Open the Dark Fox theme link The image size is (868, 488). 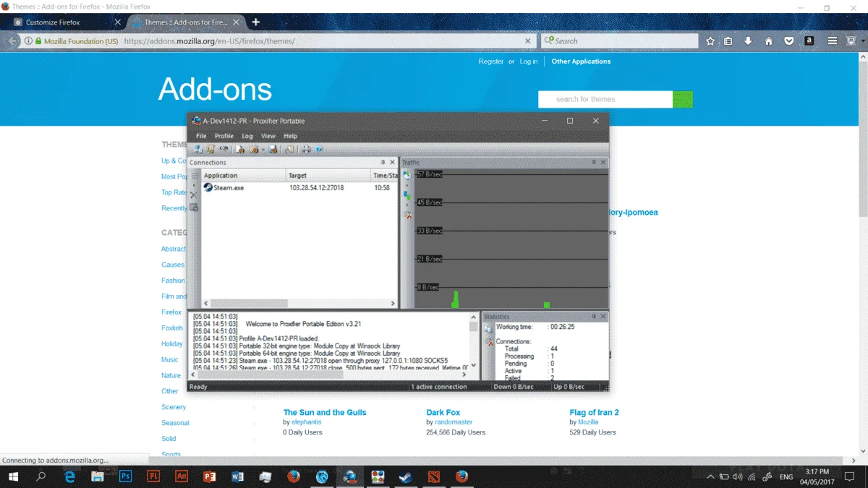(443, 413)
